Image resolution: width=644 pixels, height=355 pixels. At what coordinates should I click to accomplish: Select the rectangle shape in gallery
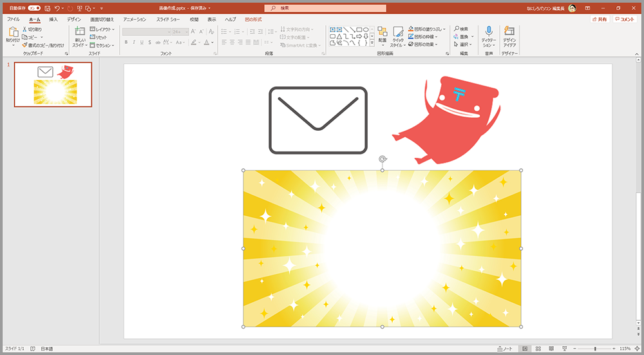(359, 30)
